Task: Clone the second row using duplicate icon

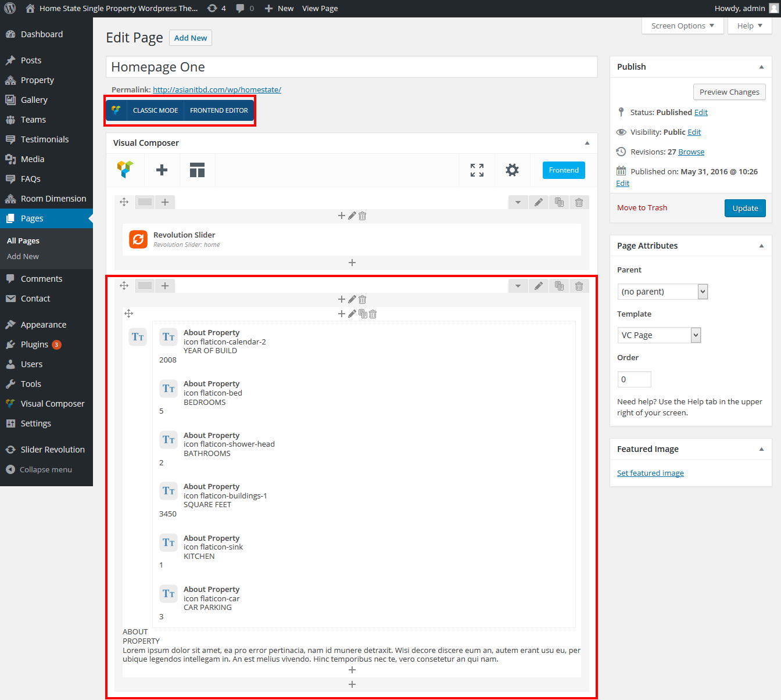Action: point(559,286)
